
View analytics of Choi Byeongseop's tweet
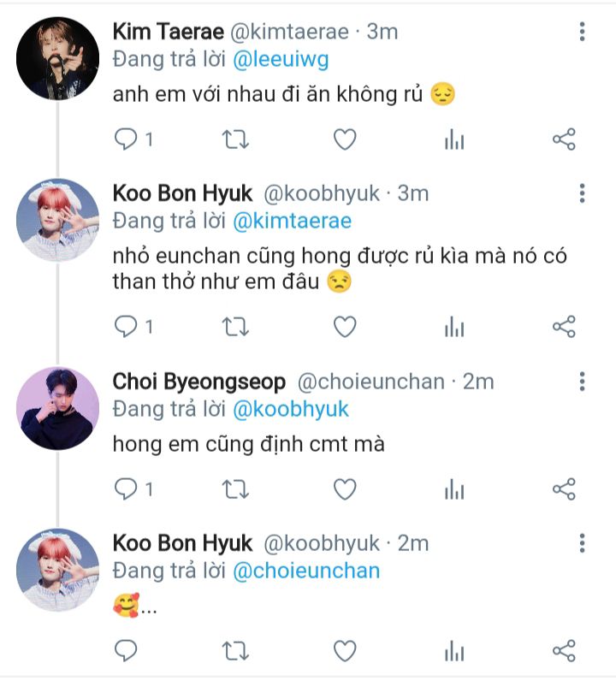[454, 489]
